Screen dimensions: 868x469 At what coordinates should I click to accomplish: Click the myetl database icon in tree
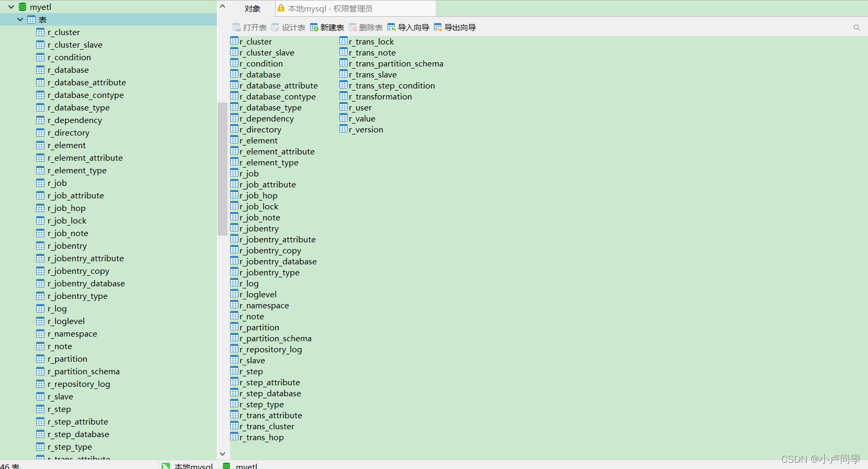pyautogui.click(x=22, y=7)
